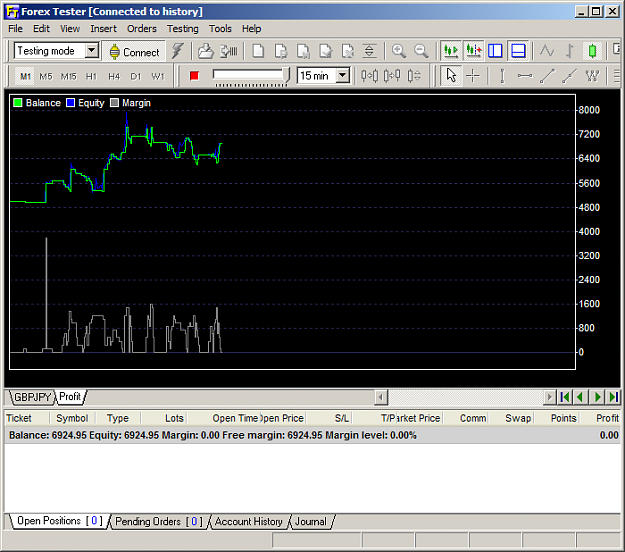Image resolution: width=625 pixels, height=552 pixels.
Task: Click the red stop test button
Action: (x=194, y=76)
